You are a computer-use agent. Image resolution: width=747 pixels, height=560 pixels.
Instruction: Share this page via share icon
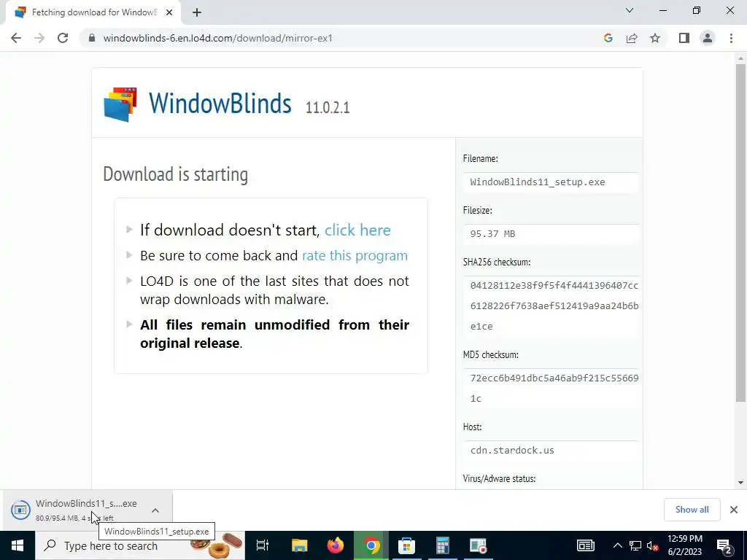(x=632, y=38)
